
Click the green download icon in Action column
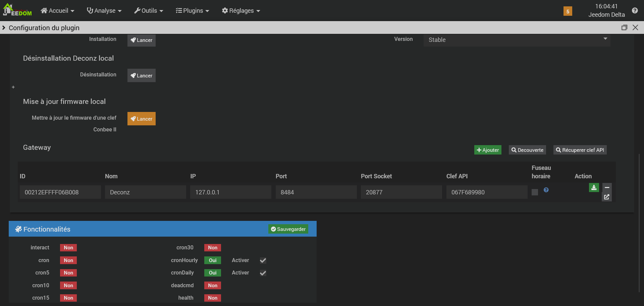pos(594,187)
